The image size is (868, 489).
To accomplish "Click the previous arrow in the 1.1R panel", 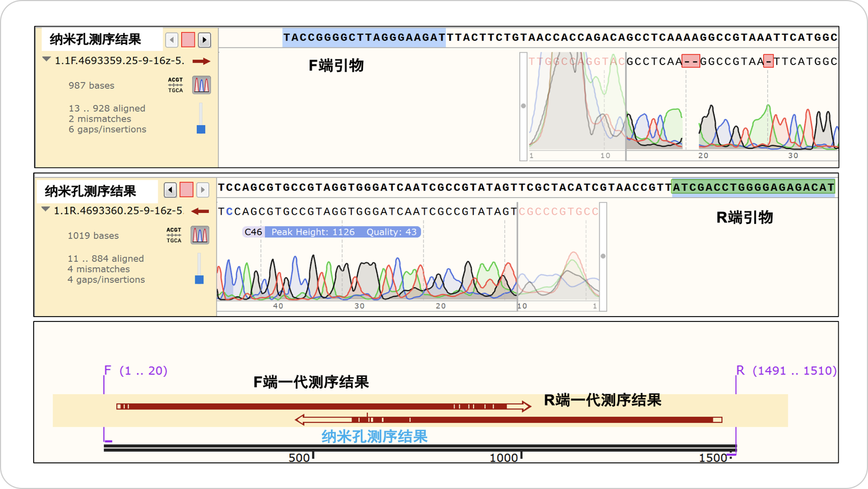I will pyautogui.click(x=170, y=190).
